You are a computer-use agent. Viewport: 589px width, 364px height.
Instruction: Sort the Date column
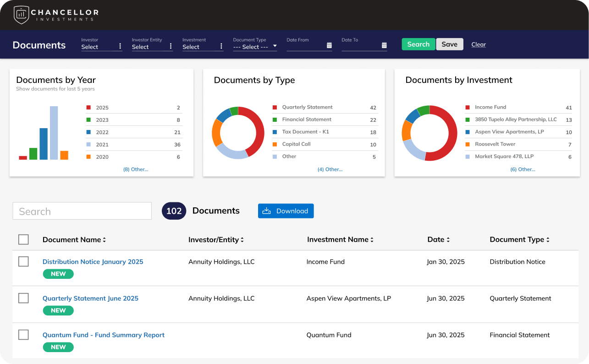(448, 240)
